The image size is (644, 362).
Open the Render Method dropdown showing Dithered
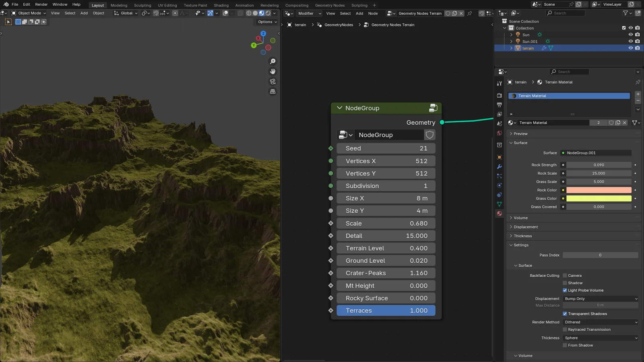[600, 322]
